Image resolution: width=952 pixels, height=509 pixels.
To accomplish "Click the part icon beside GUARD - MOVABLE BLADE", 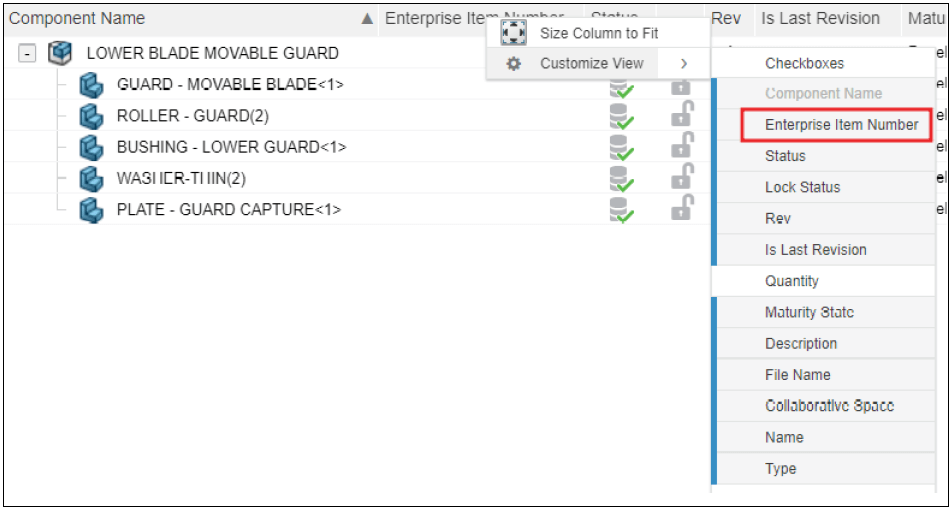I will click(92, 85).
